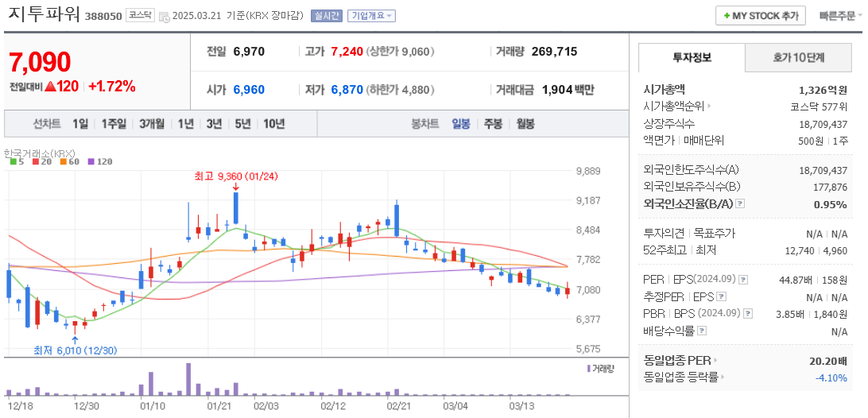
Task: Click the change rate +1.72%
Action: tap(112, 87)
